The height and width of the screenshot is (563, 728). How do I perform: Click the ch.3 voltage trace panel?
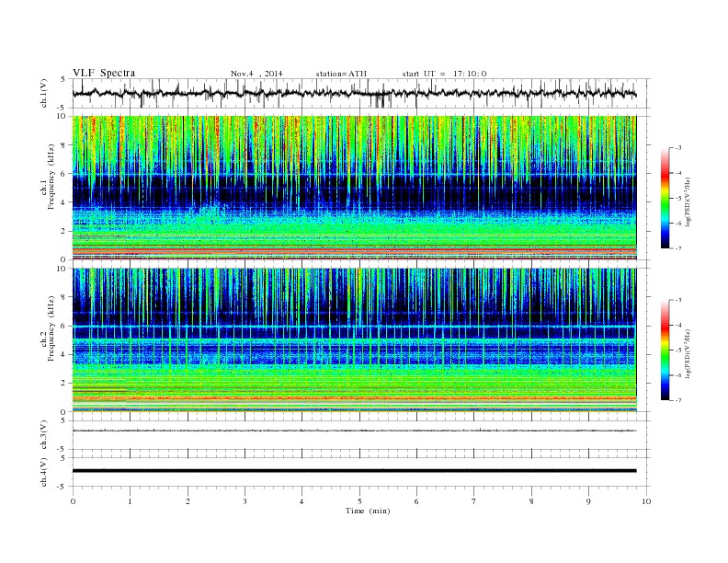pyautogui.click(x=361, y=435)
